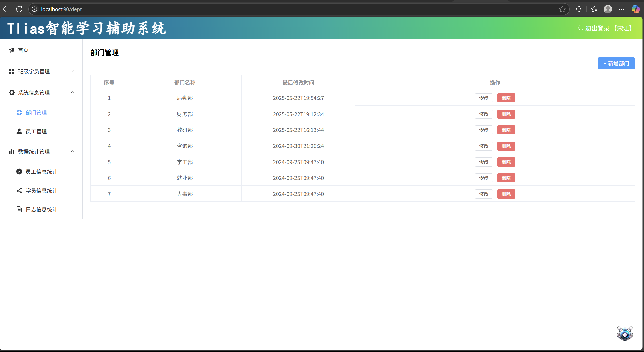Click the Copilot icon in the browser toolbar

(x=635, y=9)
